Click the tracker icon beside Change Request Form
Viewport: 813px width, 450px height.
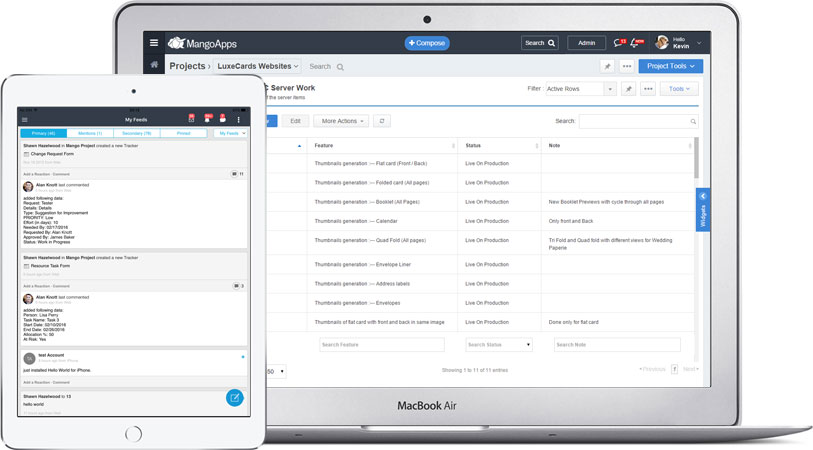[26, 154]
